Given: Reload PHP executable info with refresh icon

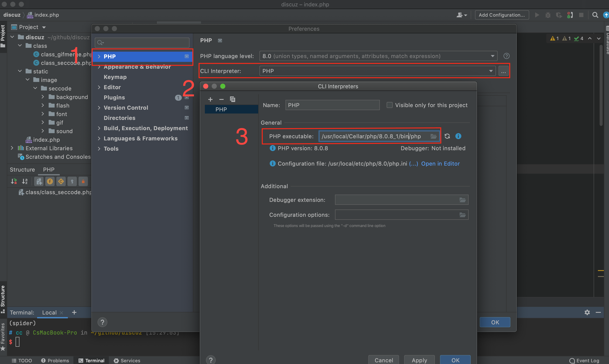Looking at the screenshot, I should coord(447,136).
